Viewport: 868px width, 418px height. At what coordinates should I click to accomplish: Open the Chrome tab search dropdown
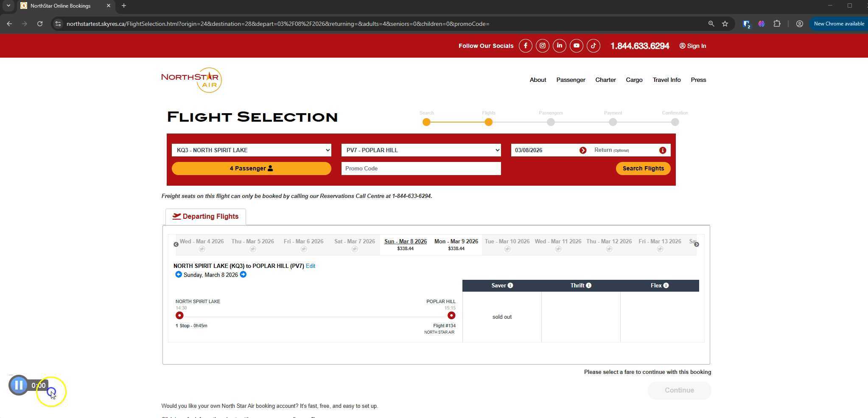8,6
